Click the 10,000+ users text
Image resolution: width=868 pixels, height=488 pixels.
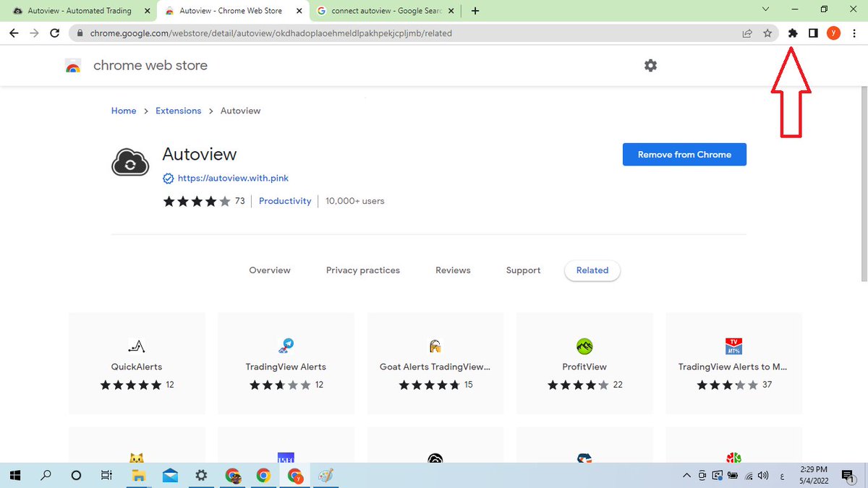point(355,201)
